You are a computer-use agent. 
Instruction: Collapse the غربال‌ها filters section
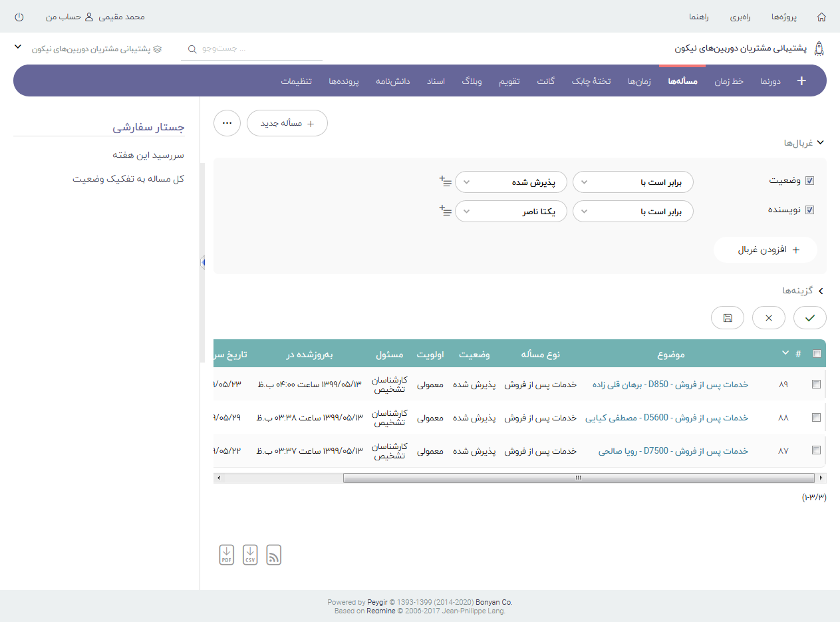[x=803, y=142]
